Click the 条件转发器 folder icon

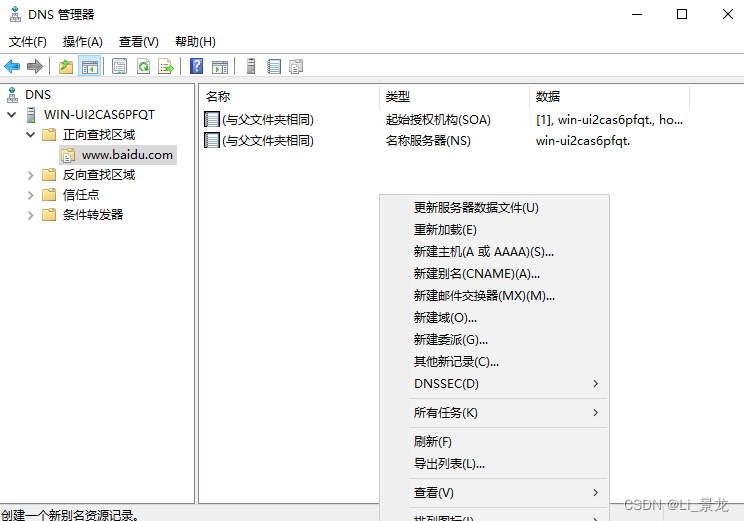49,215
